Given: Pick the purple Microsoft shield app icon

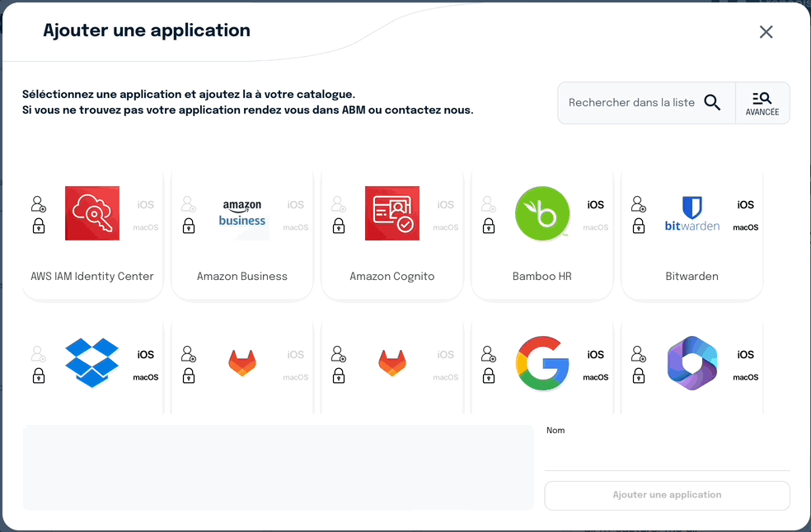Looking at the screenshot, I should pos(692,363).
